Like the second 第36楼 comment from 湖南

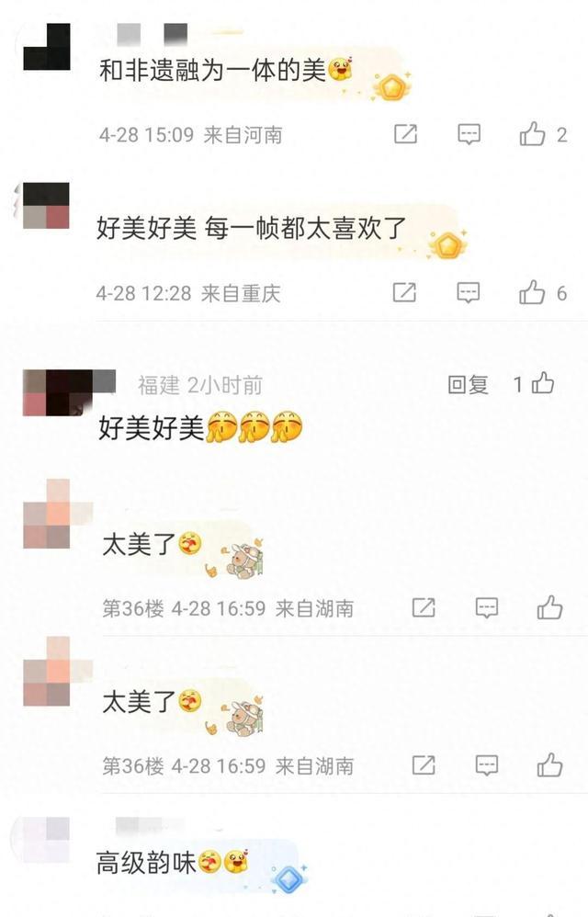pyautogui.click(x=549, y=765)
